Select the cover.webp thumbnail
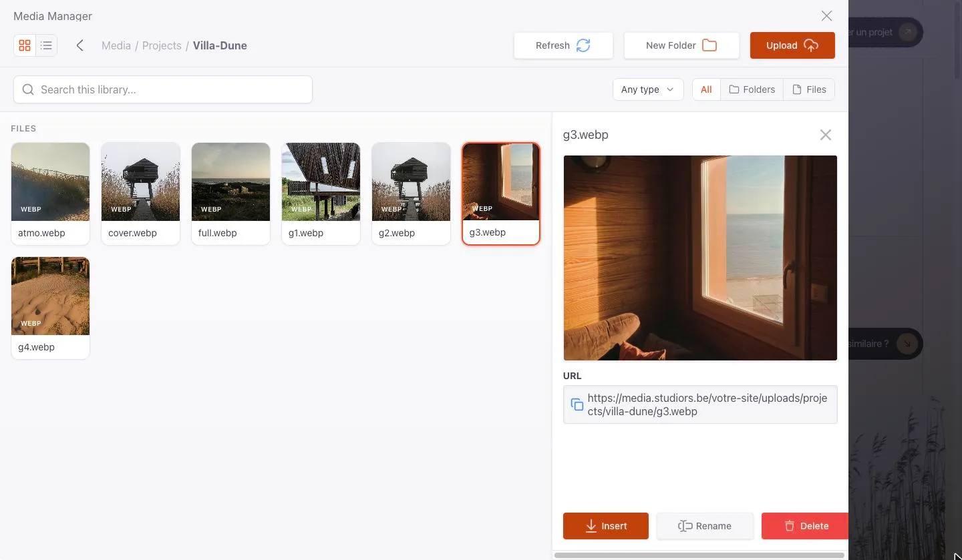962x560 pixels. [140, 182]
